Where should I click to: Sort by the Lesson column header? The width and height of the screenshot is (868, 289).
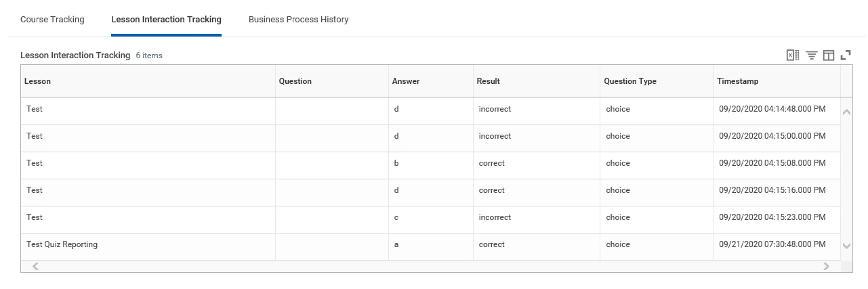[38, 81]
